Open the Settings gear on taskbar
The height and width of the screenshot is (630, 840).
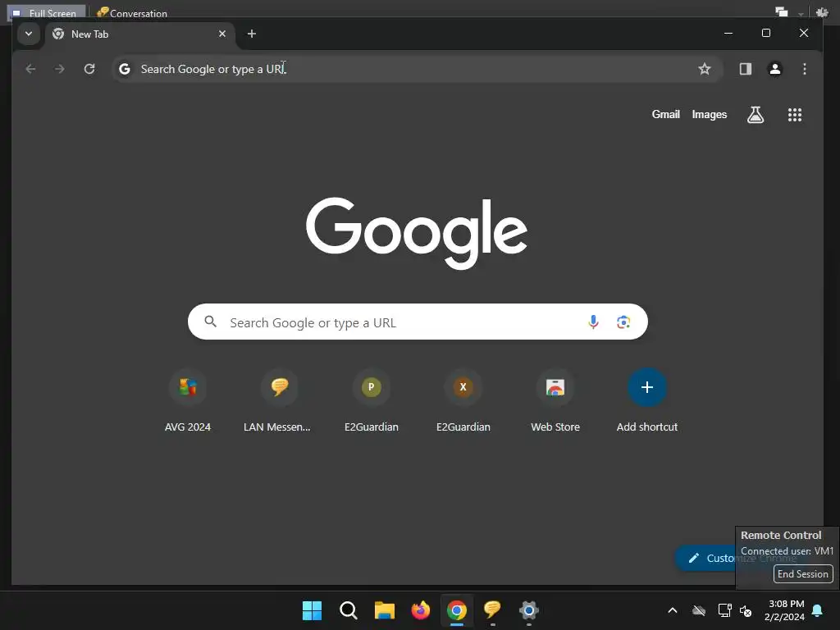pyautogui.click(x=529, y=610)
